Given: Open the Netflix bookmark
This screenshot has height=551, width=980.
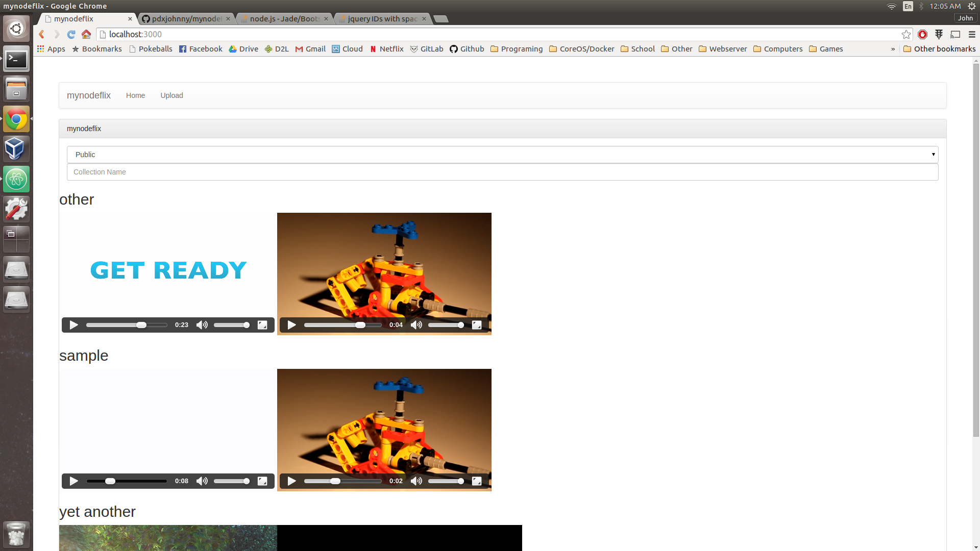Looking at the screenshot, I should [x=386, y=49].
